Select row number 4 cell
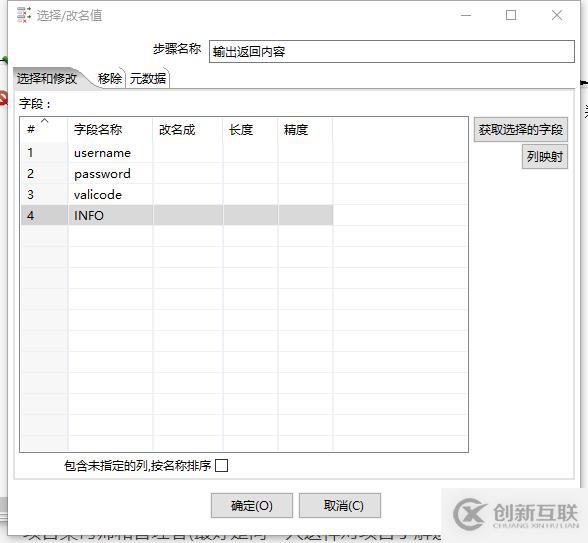Image resolution: width=588 pixels, height=543 pixels. (44, 216)
